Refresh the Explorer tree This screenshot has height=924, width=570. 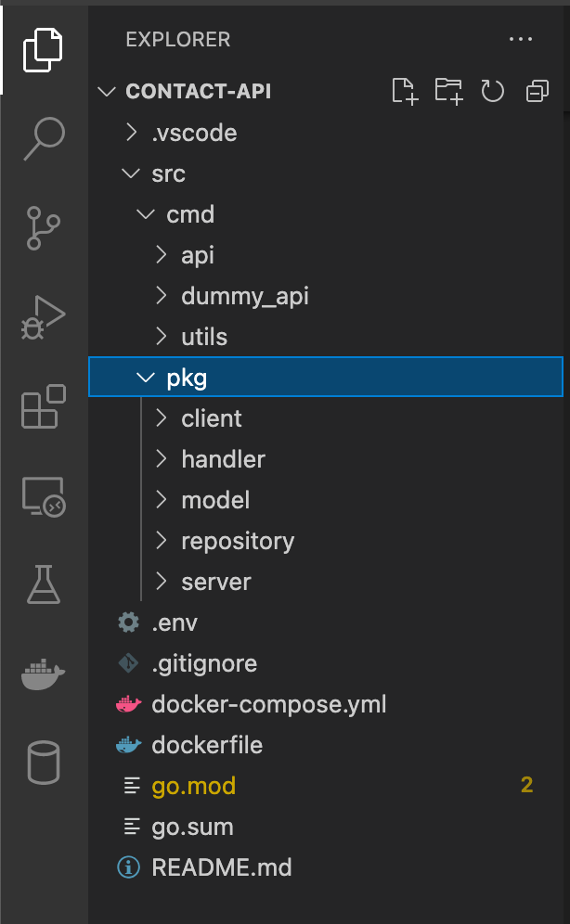492,91
